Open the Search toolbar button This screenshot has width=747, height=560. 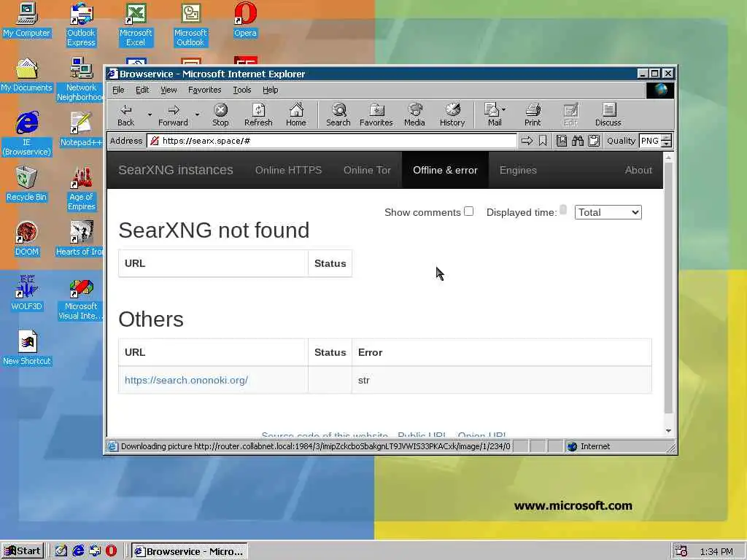click(x=338, y=115)
